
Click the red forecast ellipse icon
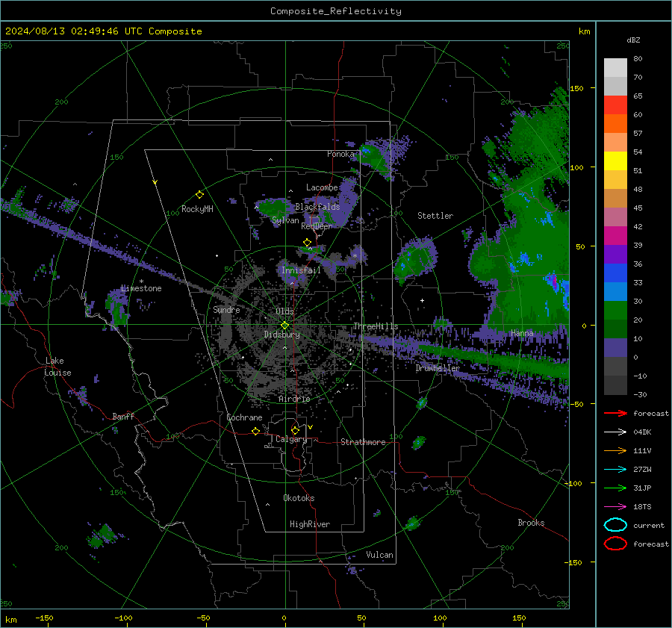point(615,544)
